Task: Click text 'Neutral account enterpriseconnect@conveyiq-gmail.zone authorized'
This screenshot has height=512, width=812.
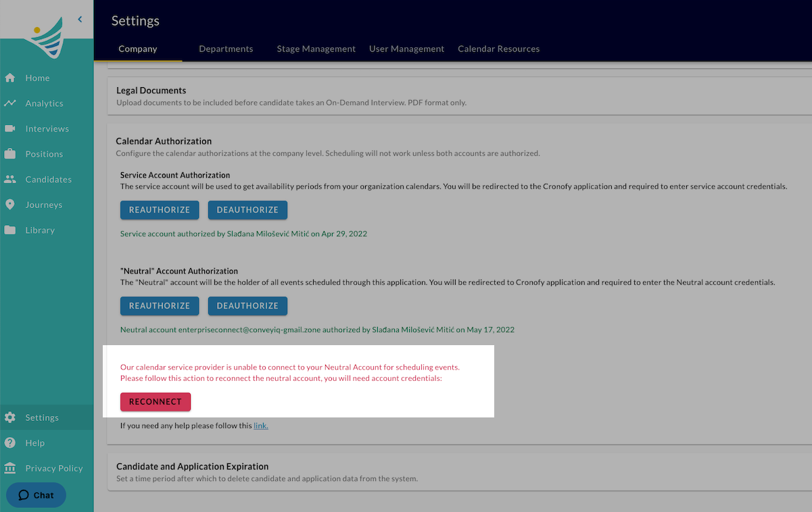Action: point(245,330)
